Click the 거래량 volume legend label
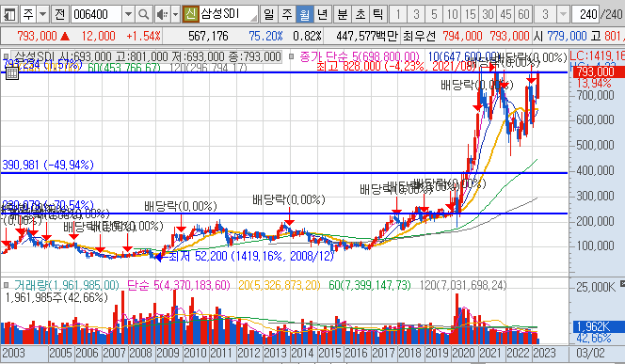This screenshot has width=625, height=364. pyautogui.click(x=67, y=285)
